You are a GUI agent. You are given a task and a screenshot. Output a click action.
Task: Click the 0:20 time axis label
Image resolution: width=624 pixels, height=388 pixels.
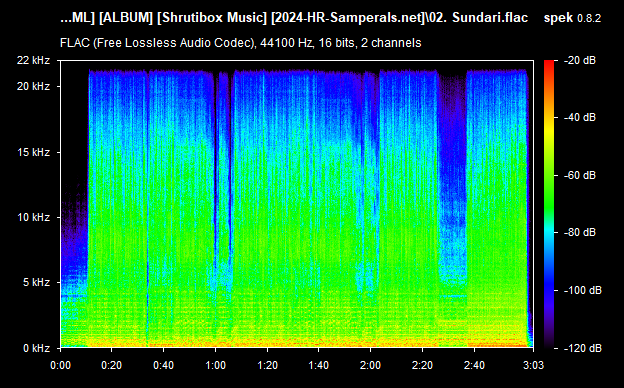(x=111, y=365)
